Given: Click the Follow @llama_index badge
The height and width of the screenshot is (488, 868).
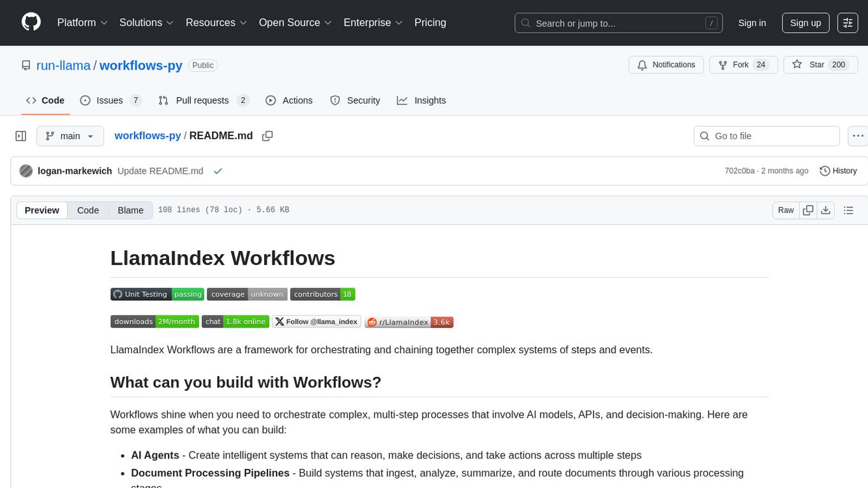Looking at the screenshot, I should (x=317, y=322).
